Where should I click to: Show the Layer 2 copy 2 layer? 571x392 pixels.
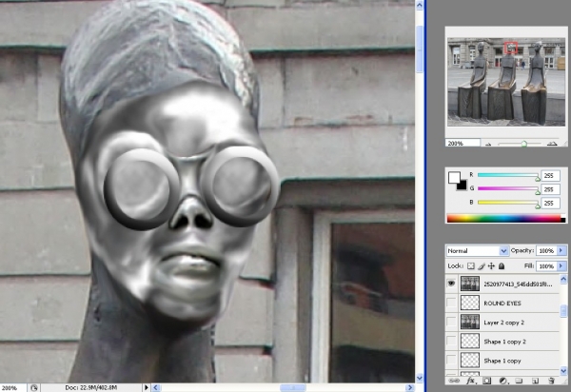[451, 323]
